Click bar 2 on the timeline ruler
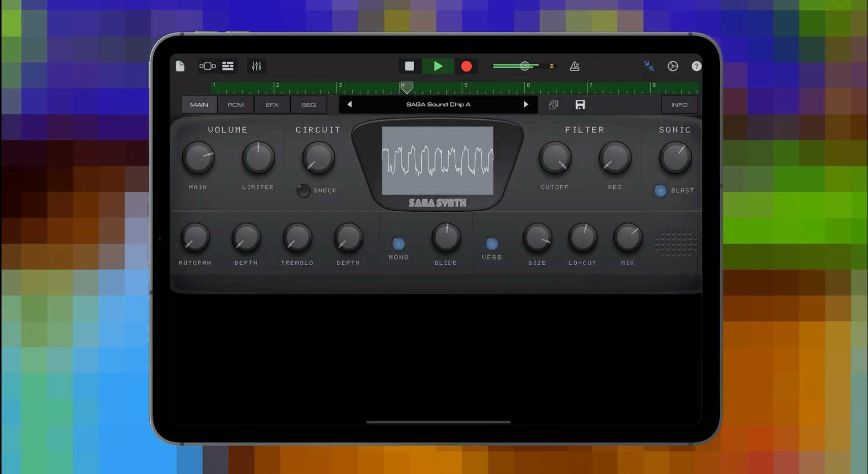The image size is (868, 474). point(278,85)
